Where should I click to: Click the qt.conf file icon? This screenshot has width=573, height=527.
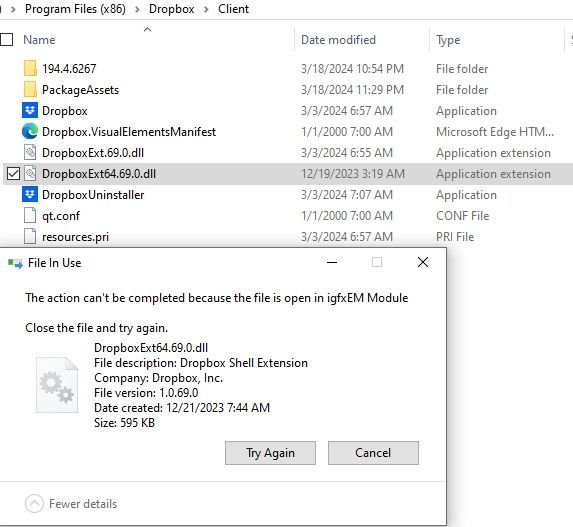(30, 216)
